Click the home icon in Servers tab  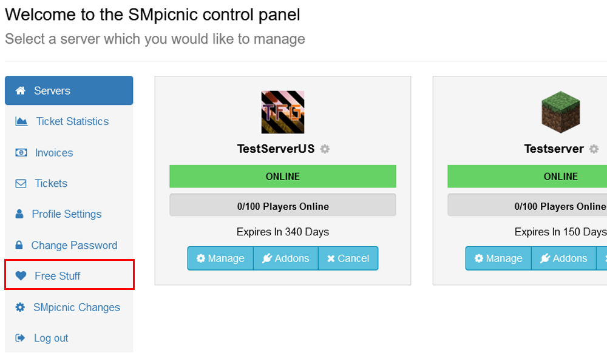(21, 90)
